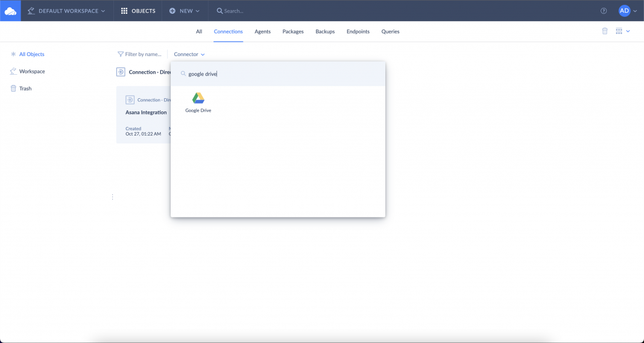Open the Asana Integration connection card
This screenshot has height=343, width=644.
(145, 113)
